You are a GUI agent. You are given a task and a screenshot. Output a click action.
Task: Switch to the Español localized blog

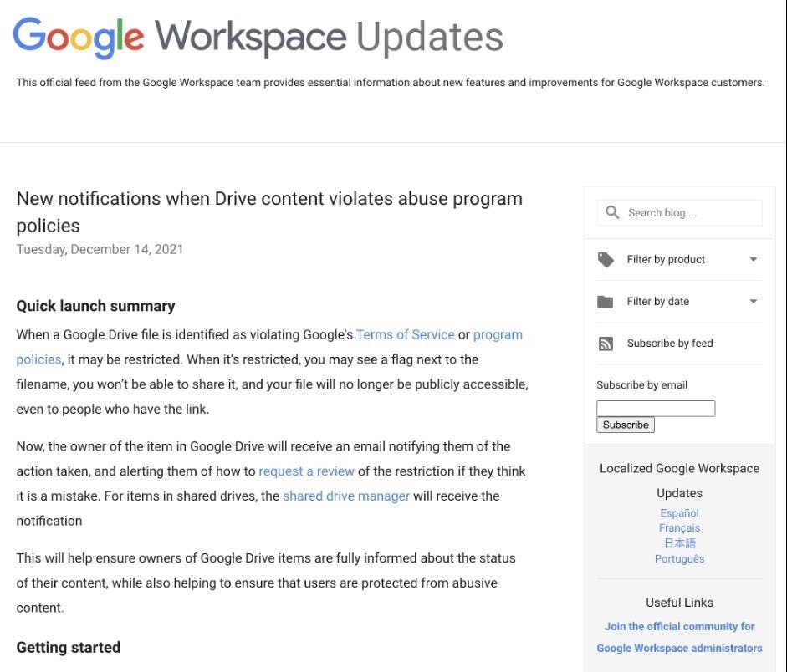tap(679, 513)
